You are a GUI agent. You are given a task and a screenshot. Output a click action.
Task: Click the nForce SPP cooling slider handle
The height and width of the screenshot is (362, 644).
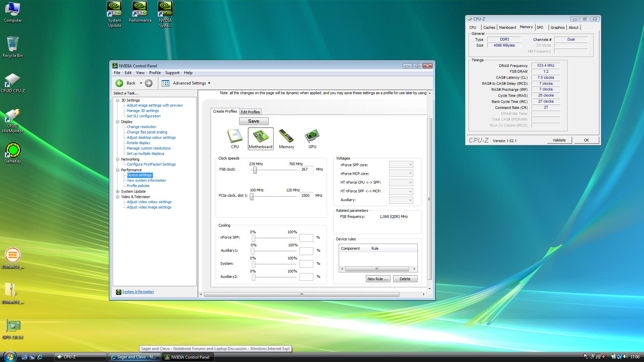(x=254, y=238)
